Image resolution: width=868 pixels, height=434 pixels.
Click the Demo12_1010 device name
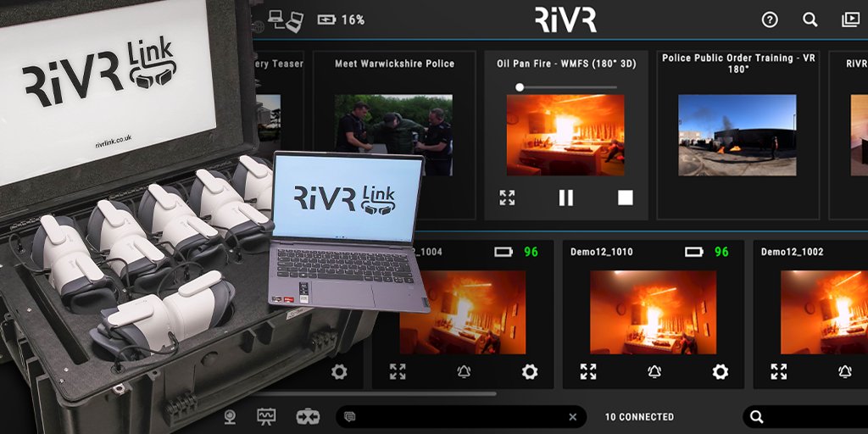pyautogui.click(x=601, y=252)
